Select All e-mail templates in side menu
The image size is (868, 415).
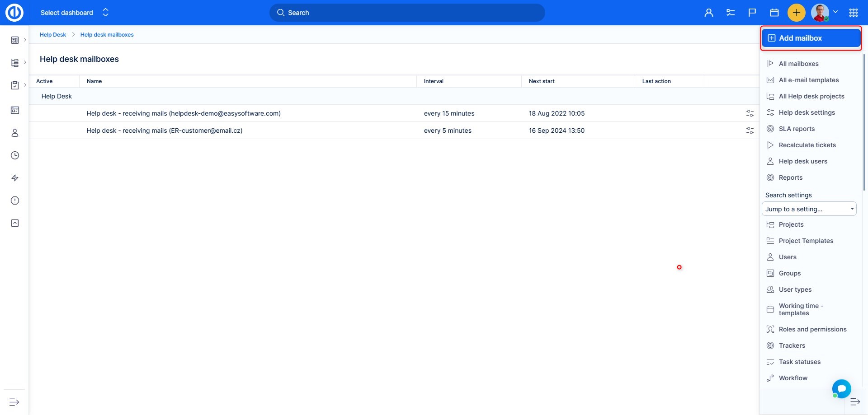tap(808, 80)
